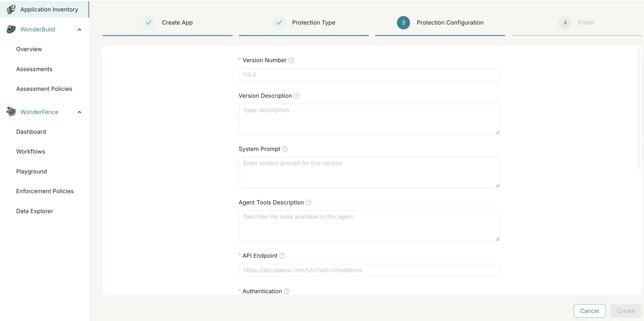Focus the Version Number input field
644x321 pixels.
[x=369, y=75]
